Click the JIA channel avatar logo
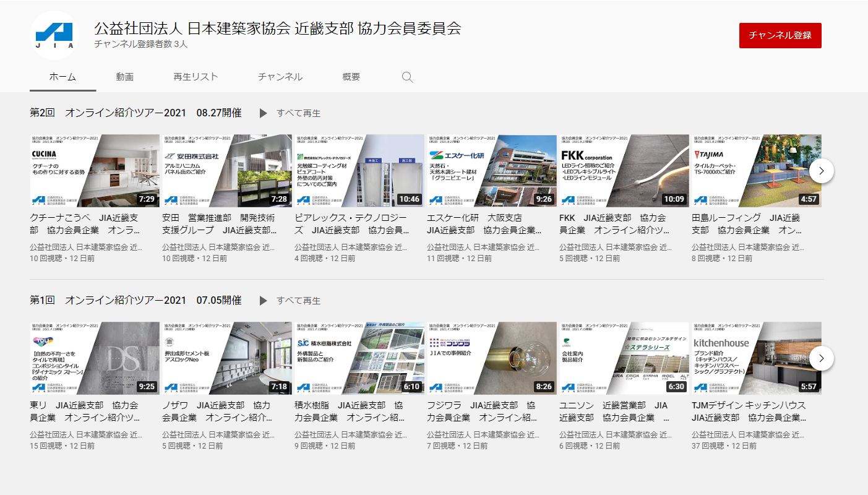Image resolution: width=868 pixels, height=495 pixels. click(x=54, y=35)
